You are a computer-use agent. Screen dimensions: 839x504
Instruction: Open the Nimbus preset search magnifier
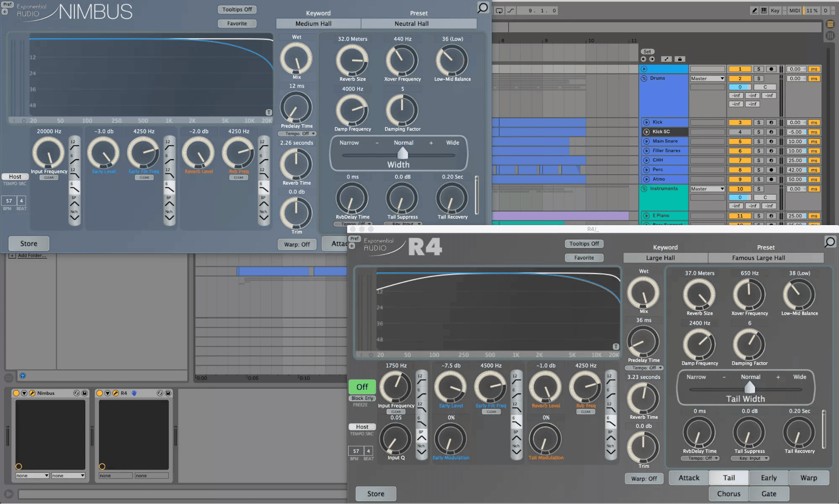coord(483,8)
